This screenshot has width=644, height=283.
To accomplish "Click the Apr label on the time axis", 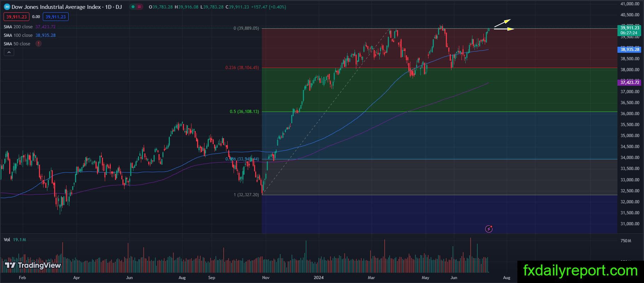I will click(76, 278).
